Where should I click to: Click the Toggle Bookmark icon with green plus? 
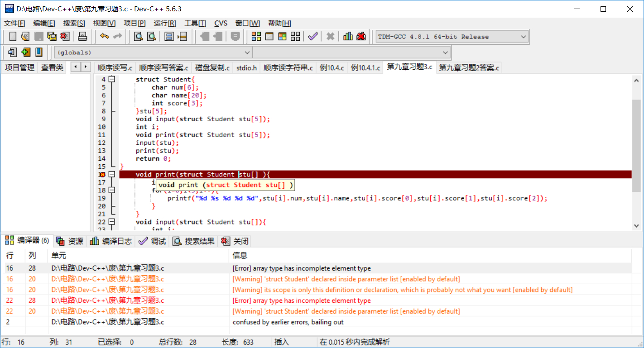click(26, 52)
